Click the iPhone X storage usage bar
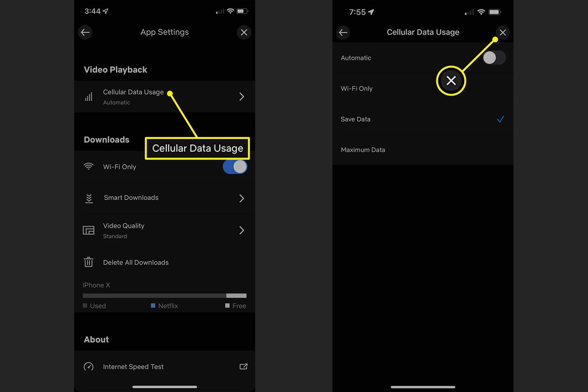The image size is (588, 392). (164, 296)
